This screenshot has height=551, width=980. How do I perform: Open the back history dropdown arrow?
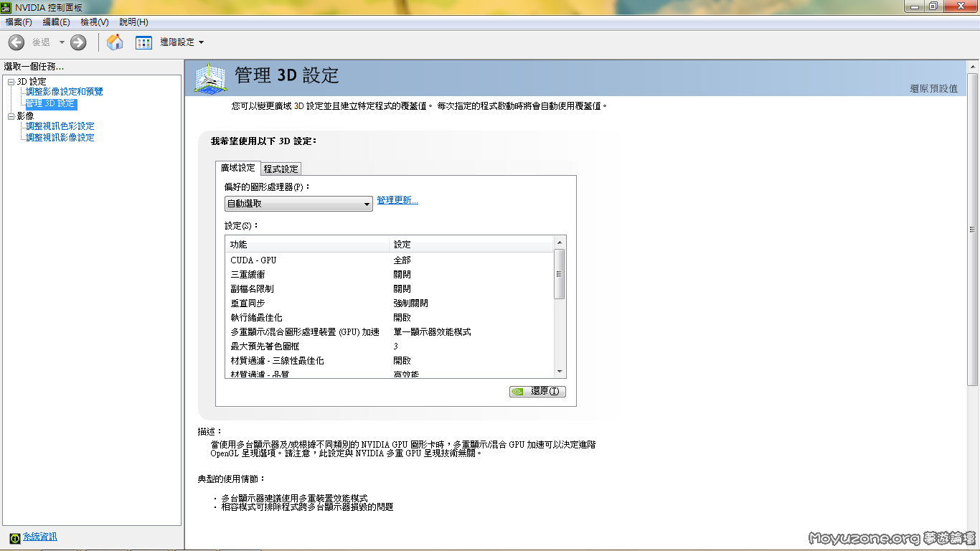[x=62, y=42]
